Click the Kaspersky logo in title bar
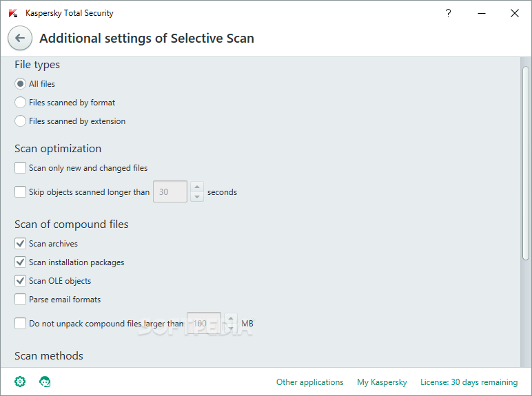This screenshot has height=396, width=532. (13, 13)
